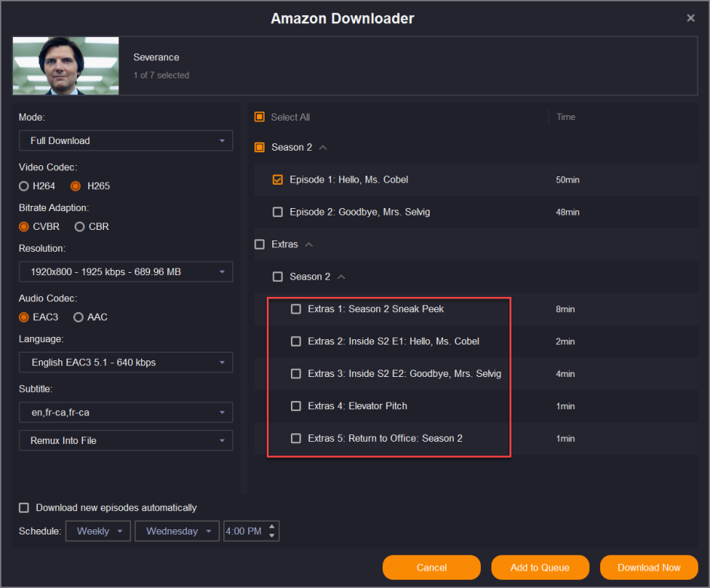Open the Remux Into File dropdown

coord(126,440)
